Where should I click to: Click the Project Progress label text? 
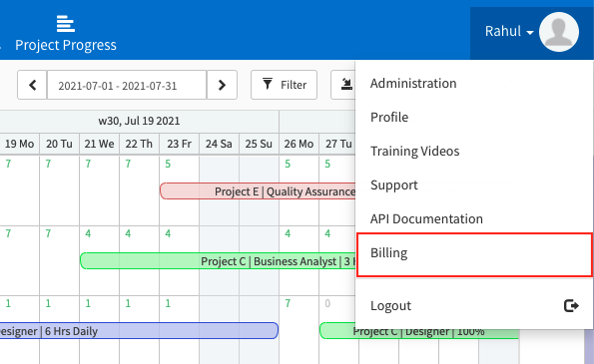[x=66, y=45]
